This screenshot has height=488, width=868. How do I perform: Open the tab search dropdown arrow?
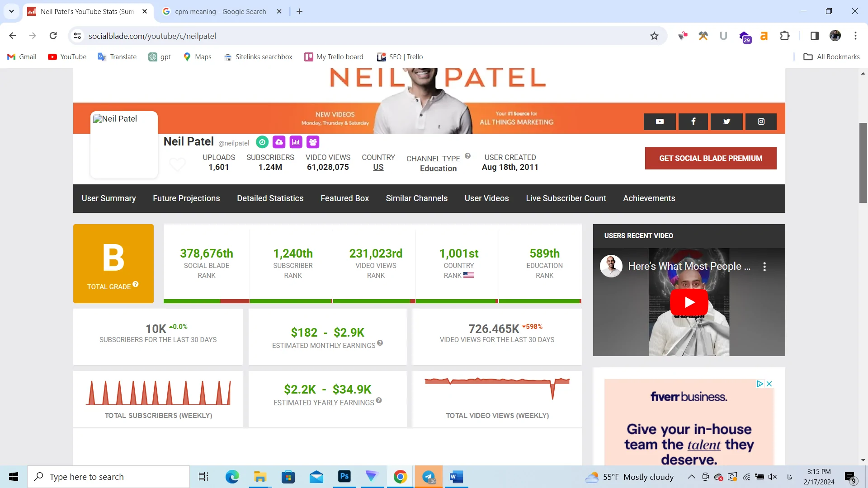11,11
